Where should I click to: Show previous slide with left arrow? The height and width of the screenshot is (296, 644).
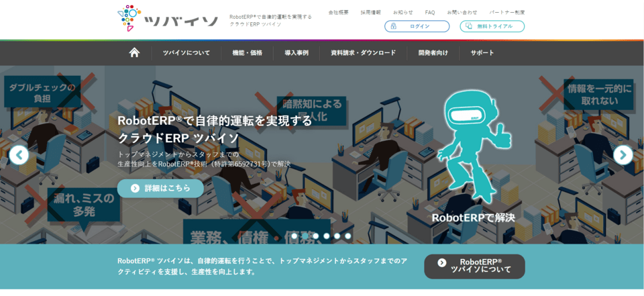coord(19,155)
